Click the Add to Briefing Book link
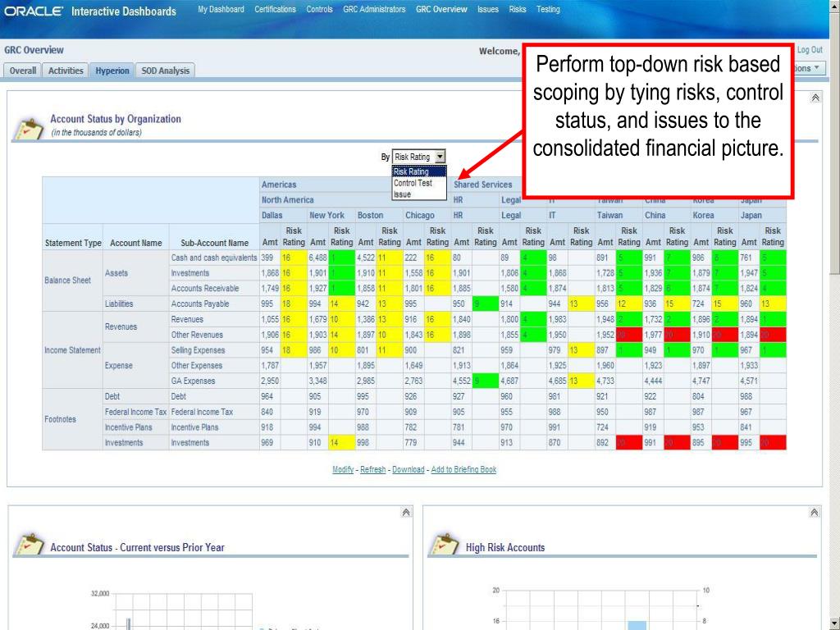 (463, 469)
